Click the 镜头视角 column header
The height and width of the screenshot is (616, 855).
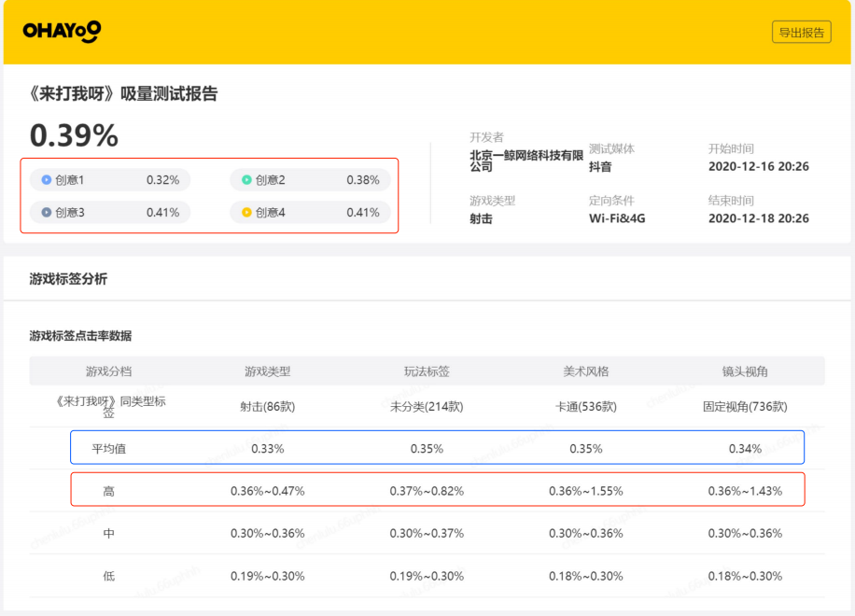745,371
